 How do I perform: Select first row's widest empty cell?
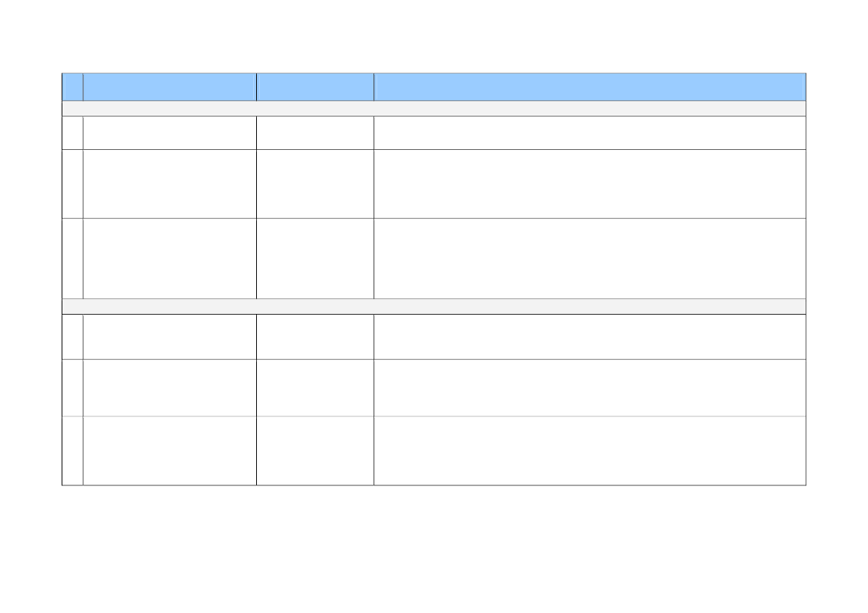pos(590,133)
